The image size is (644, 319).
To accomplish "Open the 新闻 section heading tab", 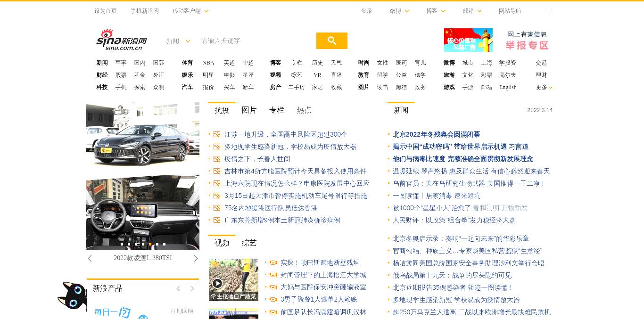I will point(401,110).
